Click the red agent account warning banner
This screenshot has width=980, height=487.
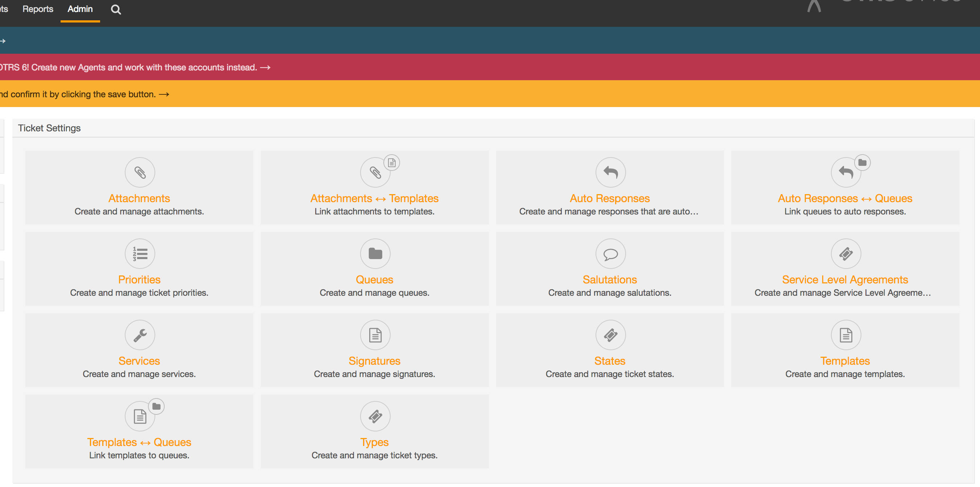[135, 67]
